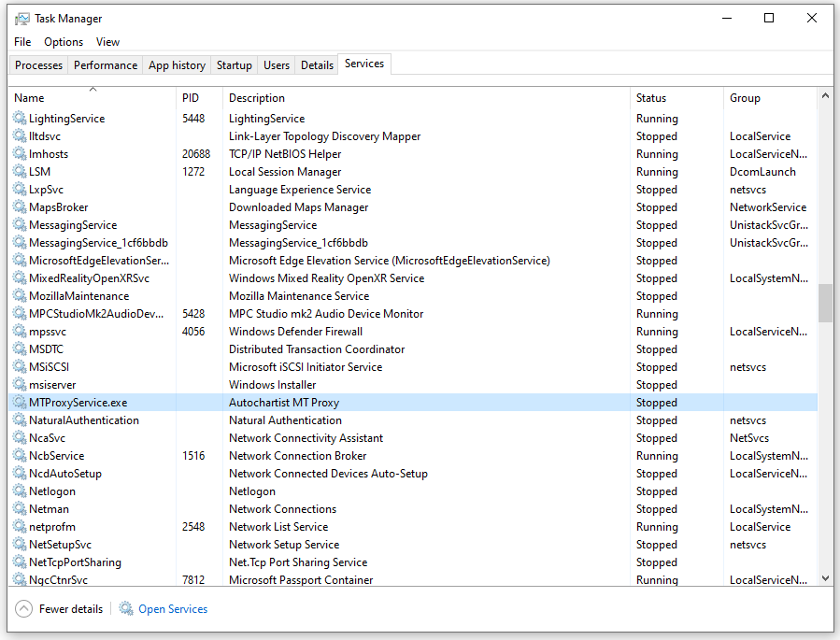
Task: Open the View menu
Action: pos(107,42)
